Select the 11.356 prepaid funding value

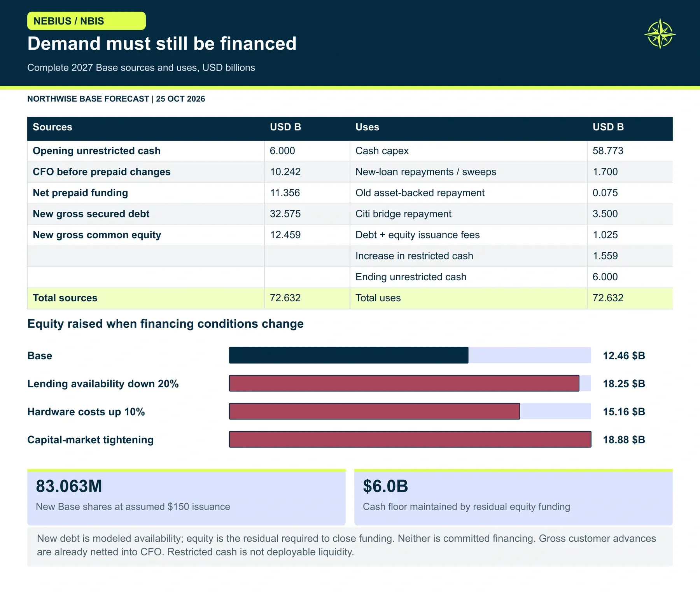point(285,193)
